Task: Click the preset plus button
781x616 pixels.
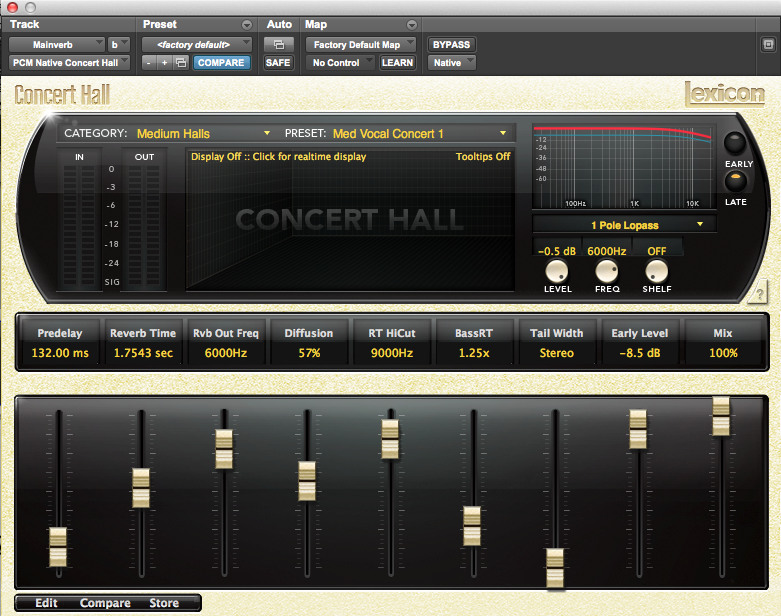Action: coord(164,63)
